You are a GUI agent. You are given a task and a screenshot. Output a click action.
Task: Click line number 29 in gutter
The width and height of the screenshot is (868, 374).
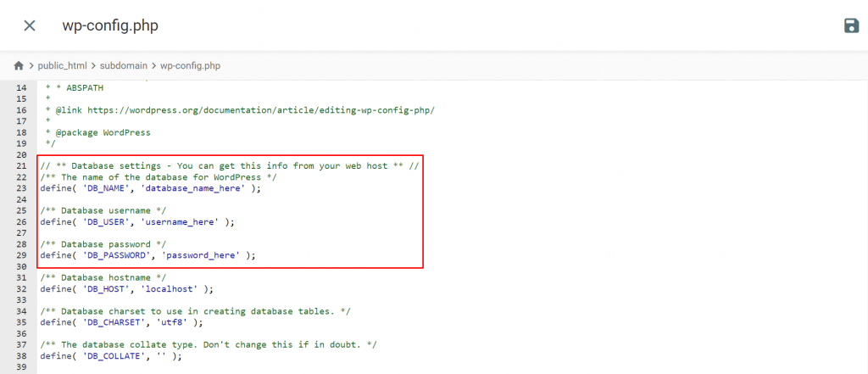[x=21, y=255]
